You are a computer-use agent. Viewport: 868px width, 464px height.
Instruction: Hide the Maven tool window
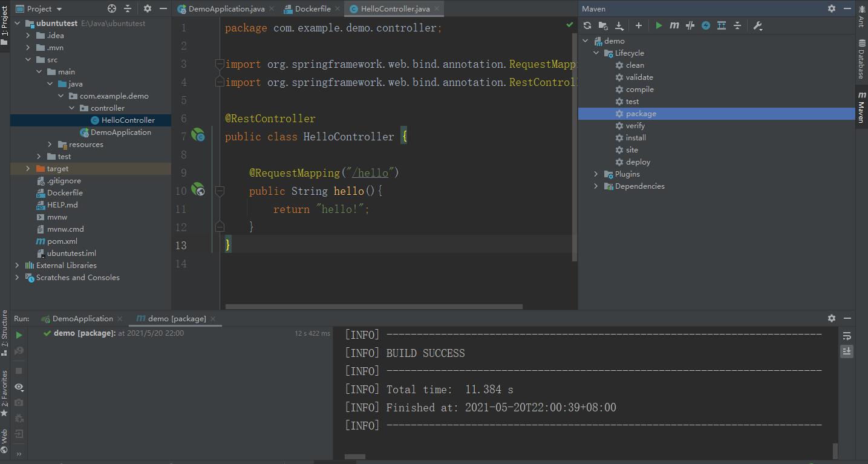click(x=847, y=8)
